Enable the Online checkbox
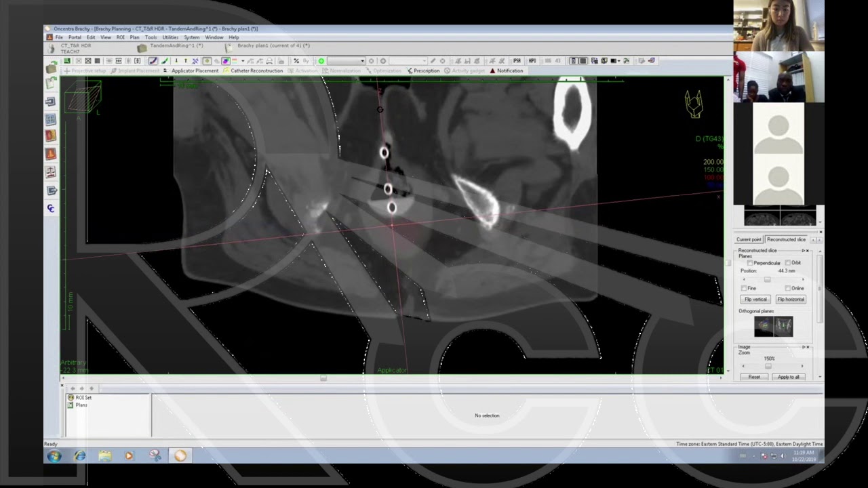Image resolution: width=868 pixels, height=488 pixels. 788,288
